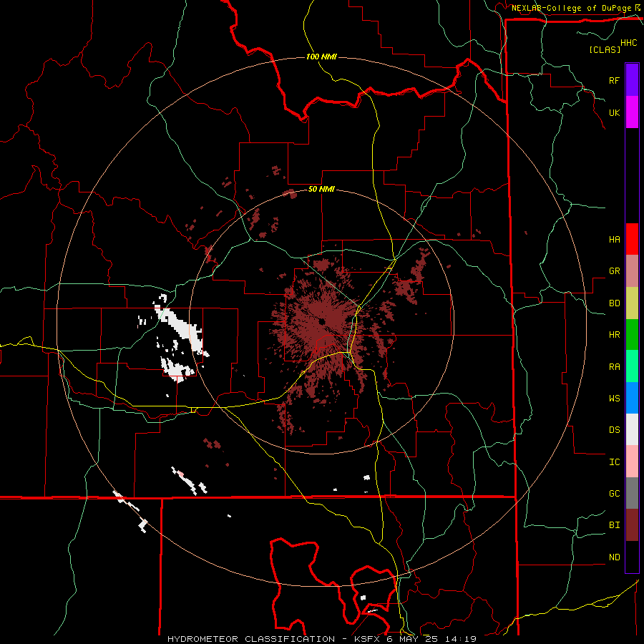Click the 'GC' legend label
The image size is (644, 644).
click(614, 494)
